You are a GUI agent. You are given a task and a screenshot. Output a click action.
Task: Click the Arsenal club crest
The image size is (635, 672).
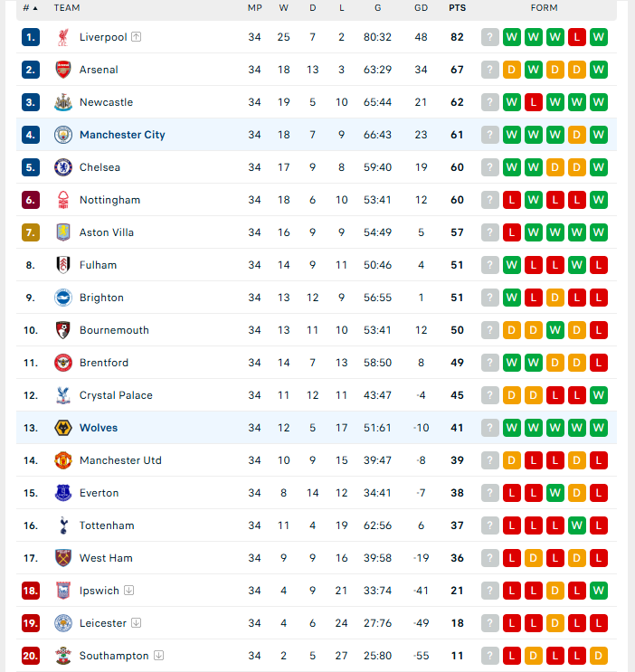coord(63,70)
